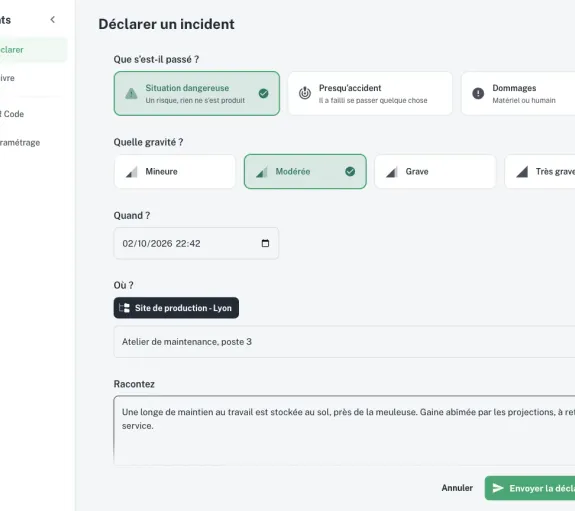Click the Grave severity level icon
Screen dimensions: 575x511
pos(392,172)
